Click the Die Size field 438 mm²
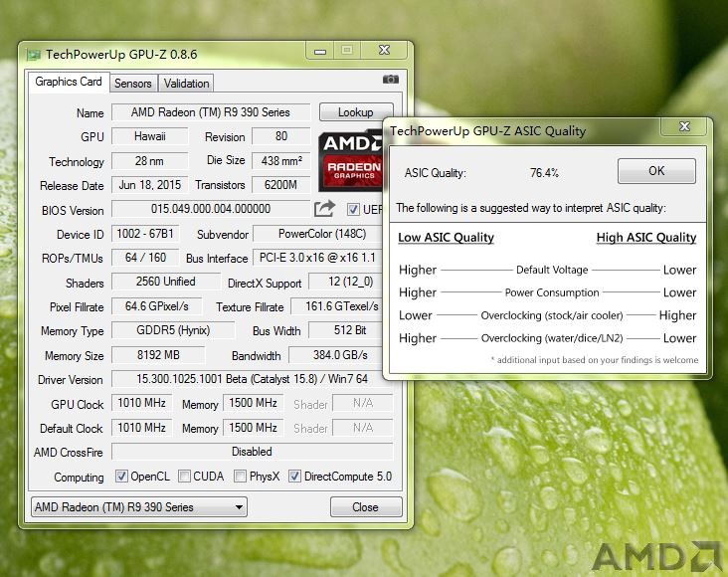Screen dimensions: 728x577 (280, 161)
